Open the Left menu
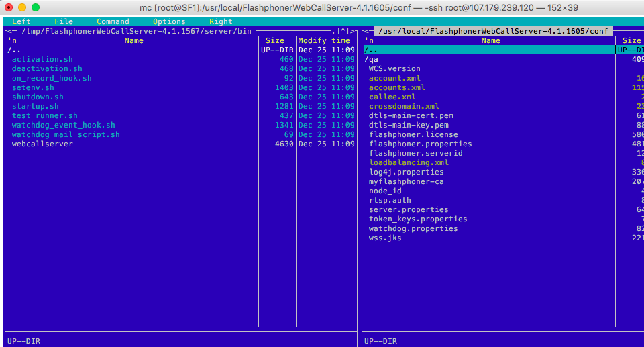 click(x=21, y=21)
